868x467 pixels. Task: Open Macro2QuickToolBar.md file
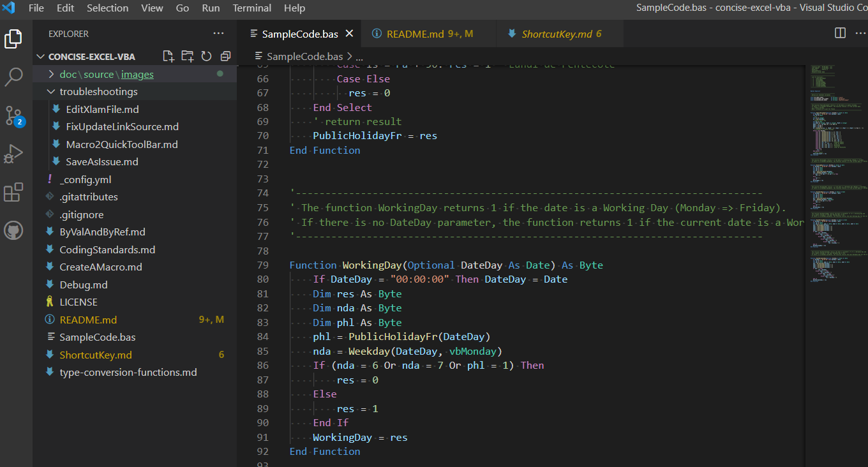pos(135,144)
